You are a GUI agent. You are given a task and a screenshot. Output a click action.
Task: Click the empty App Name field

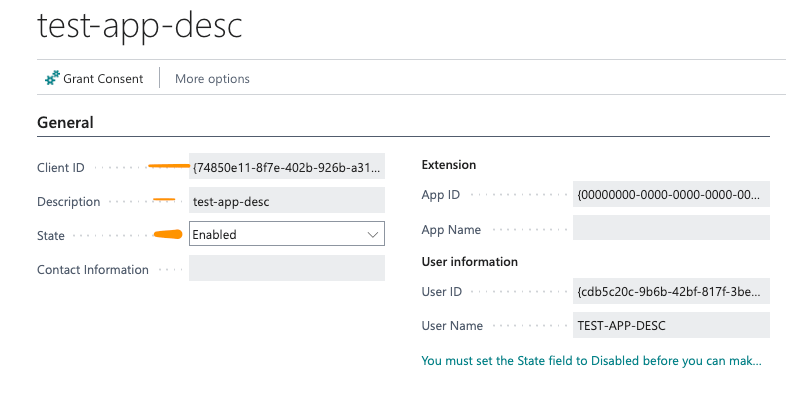pos(671,227)
